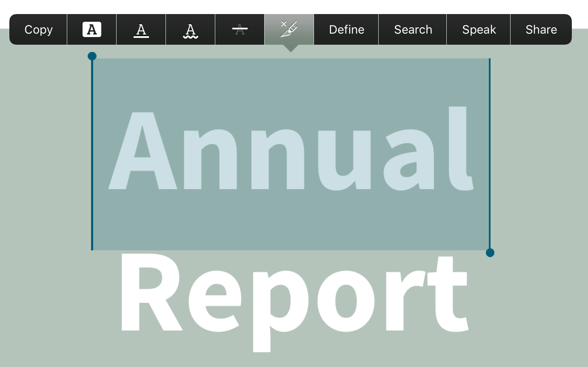The height and width of the screenshot is (367, 588).
Task: Speak the selected text
Action: 479,29
